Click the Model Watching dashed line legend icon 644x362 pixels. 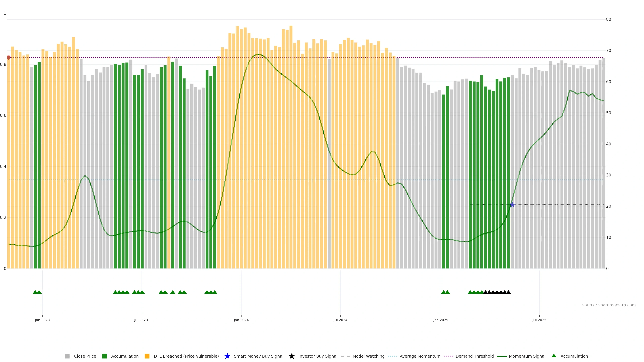click(345, 356)
